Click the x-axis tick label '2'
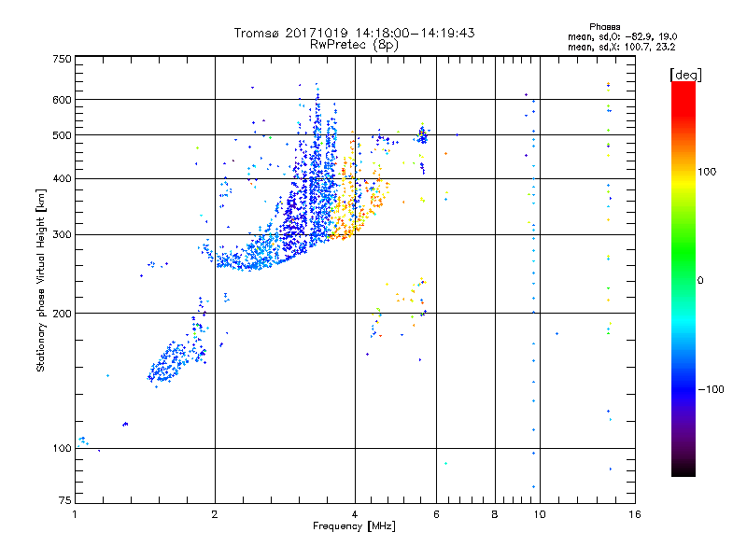Screen dimensions: 747x560 [215, 514]
